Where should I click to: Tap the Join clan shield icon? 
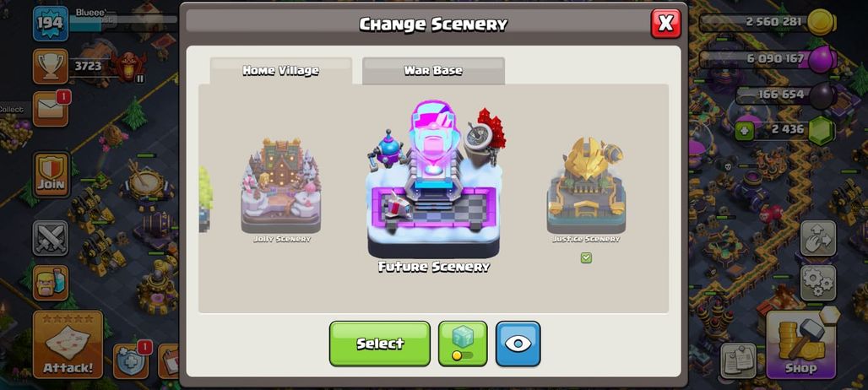(x=52, y=176)
